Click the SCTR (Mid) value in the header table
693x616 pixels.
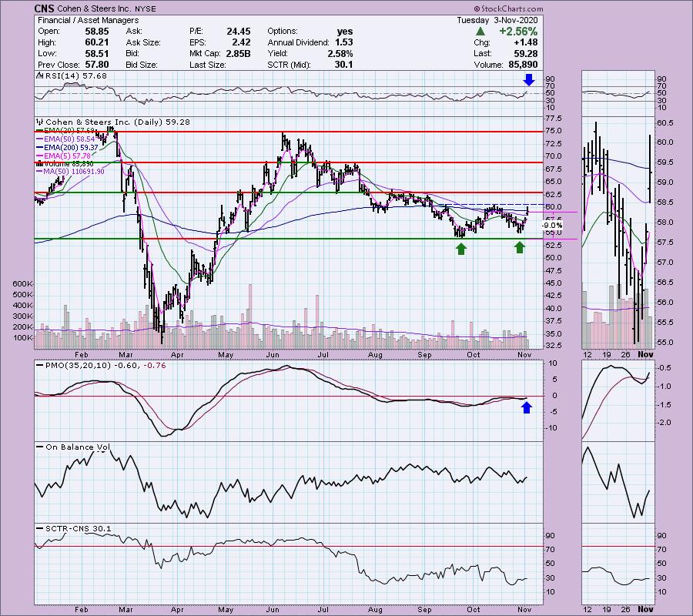pyautogui.click(x=344, y=65)
